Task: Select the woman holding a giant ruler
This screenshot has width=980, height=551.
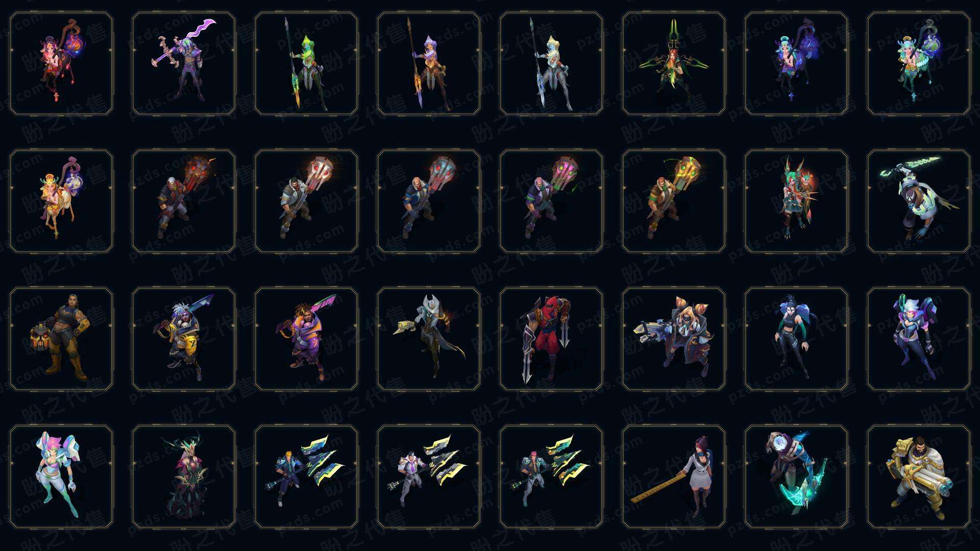Action: click(x=674, y=477)
